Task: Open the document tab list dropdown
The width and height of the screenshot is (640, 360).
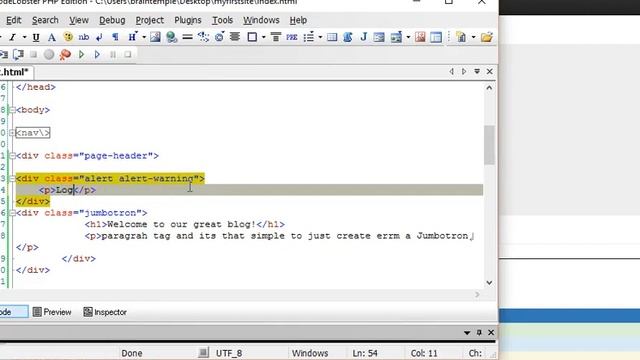Action: pyautogui.click(x=477, y=71)
